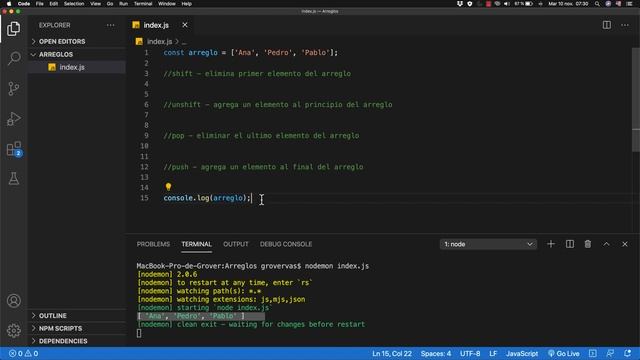Image resolution: width=640 pixels, height=360 pixels.
Task: Open the Search view in activity bar
Action: (x=13, y=58)
